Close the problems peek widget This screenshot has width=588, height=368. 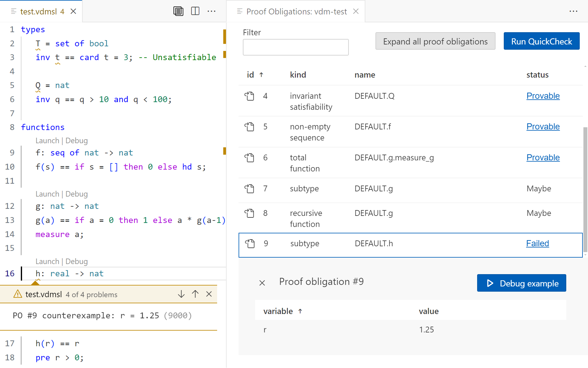point(209,294)
